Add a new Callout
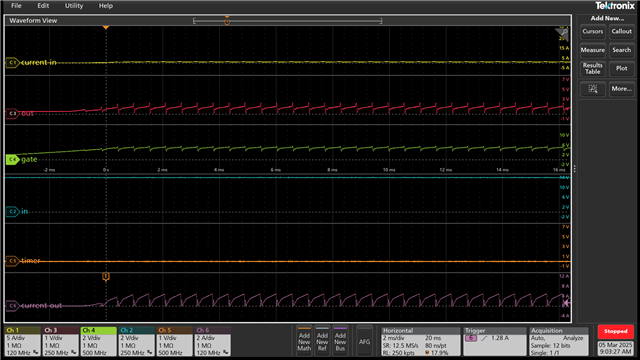This screenshot has height=360, width=640. tap(622, 31)
